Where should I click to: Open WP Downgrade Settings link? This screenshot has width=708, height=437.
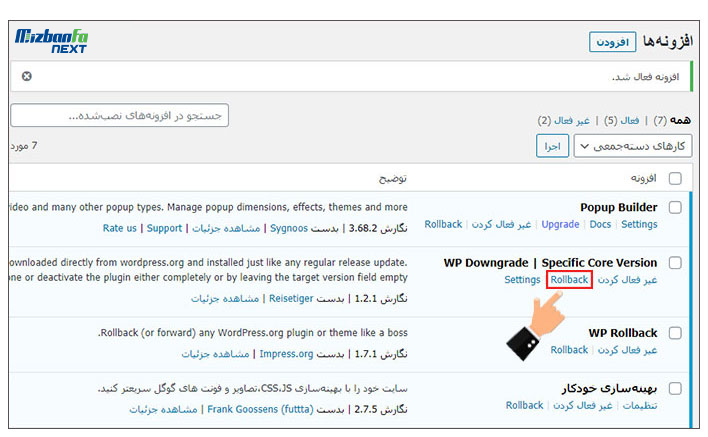[522, 280]
